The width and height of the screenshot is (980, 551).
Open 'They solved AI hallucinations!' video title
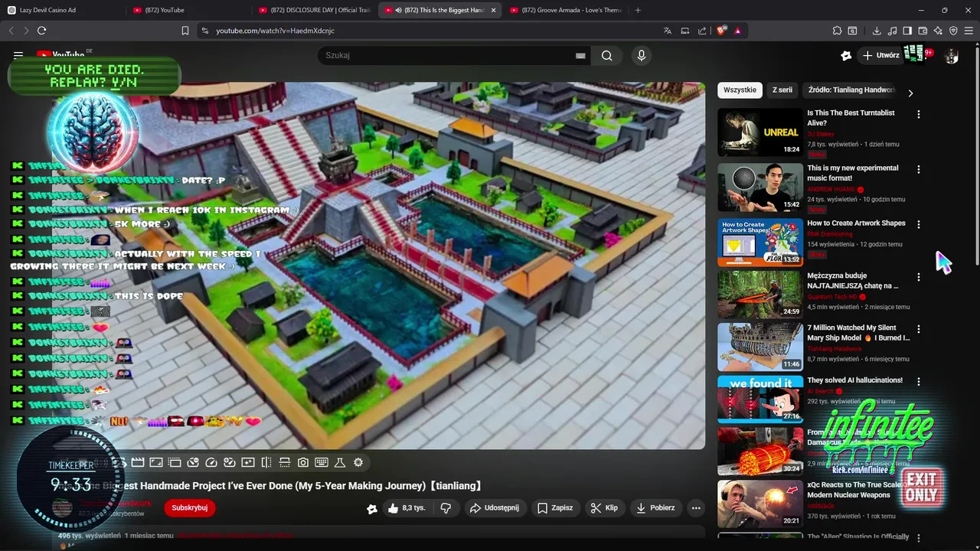pos(854,380)
